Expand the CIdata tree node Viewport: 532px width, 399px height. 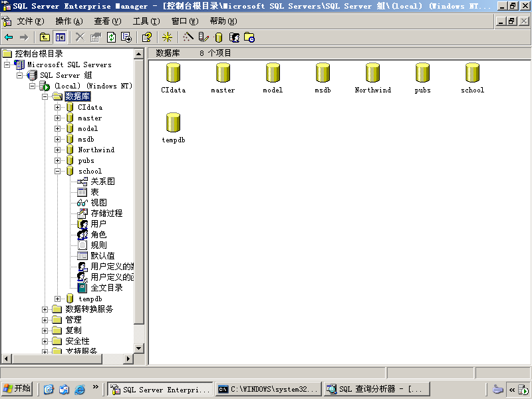pyautogui.click(x=57, y=108)
